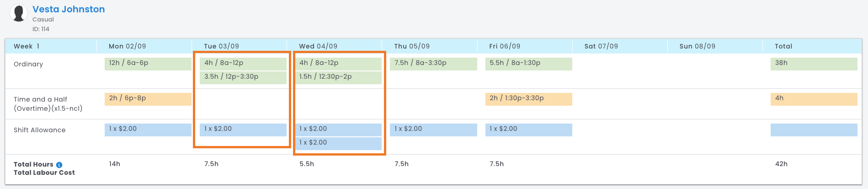Click the Wed 04/09 column header
This screenshot has width=868, height=189.
(318, 46)
